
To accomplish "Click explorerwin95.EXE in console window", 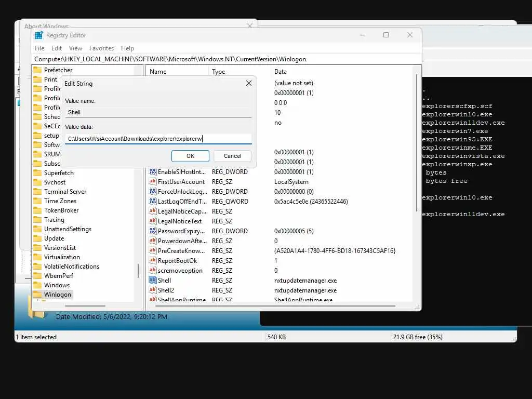I will pyautogui.click(x=457, y=139).
